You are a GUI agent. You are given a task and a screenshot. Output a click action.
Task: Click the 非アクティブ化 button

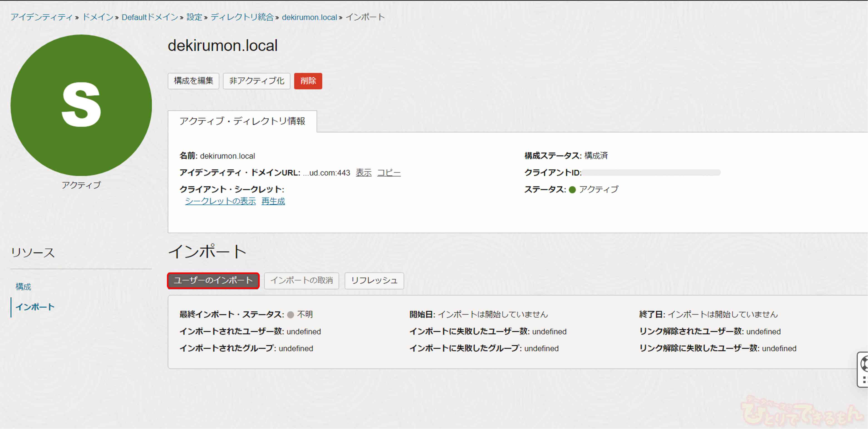tap(256, 81)
